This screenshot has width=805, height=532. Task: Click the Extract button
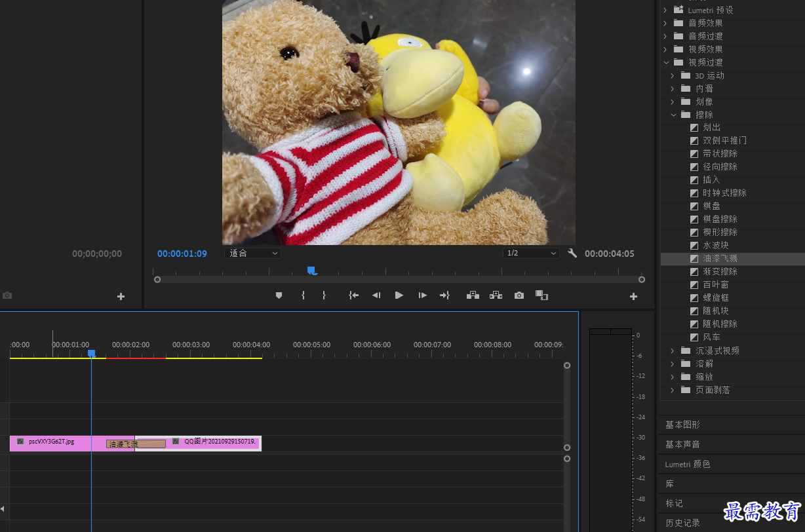[x=496, y=295]
